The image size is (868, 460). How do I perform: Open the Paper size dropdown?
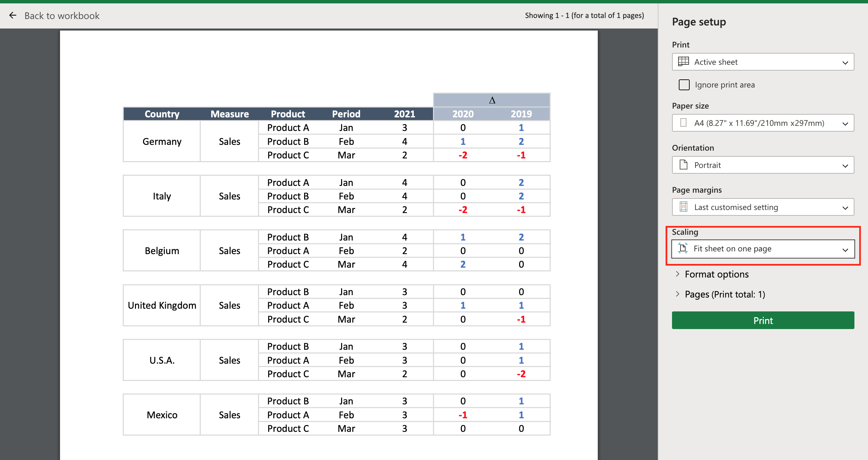tap(764, 123)
